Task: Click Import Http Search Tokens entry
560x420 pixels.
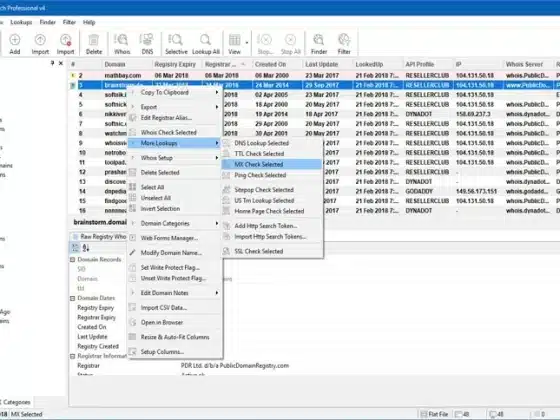Action: [272, 236]
